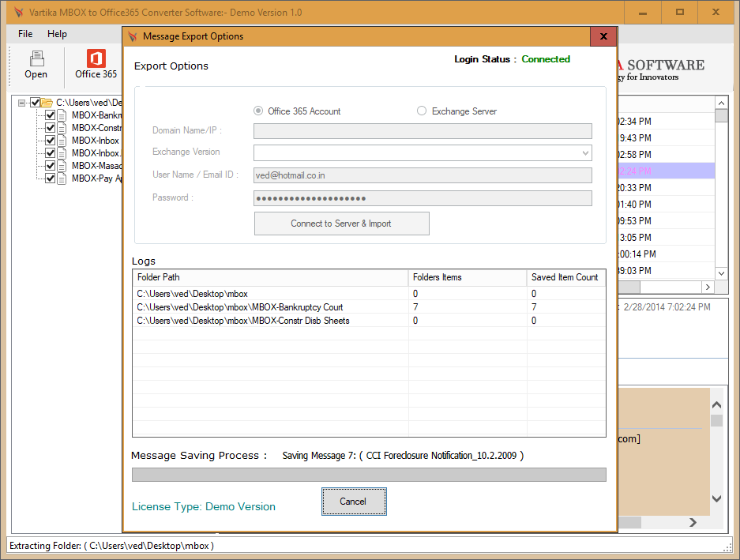Select message row with time 00:14 PM
The width and height of the screenshot is (740, 560).
tap(667, 254)
